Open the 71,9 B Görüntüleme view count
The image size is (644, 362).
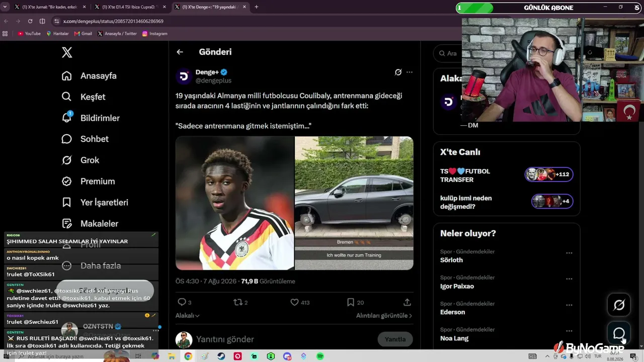[x=268, y=282]
